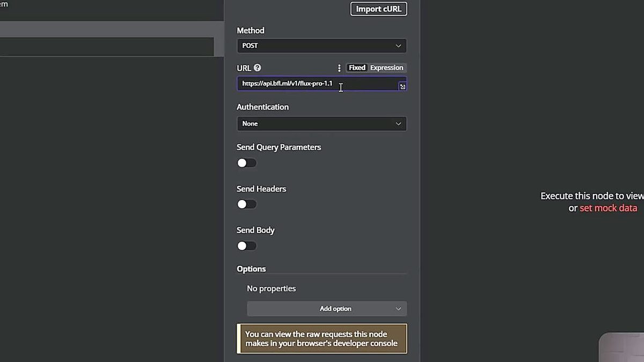Select the Fixed mode tab for URL
This screenshot has width=644, height=362.
(357, 68)
